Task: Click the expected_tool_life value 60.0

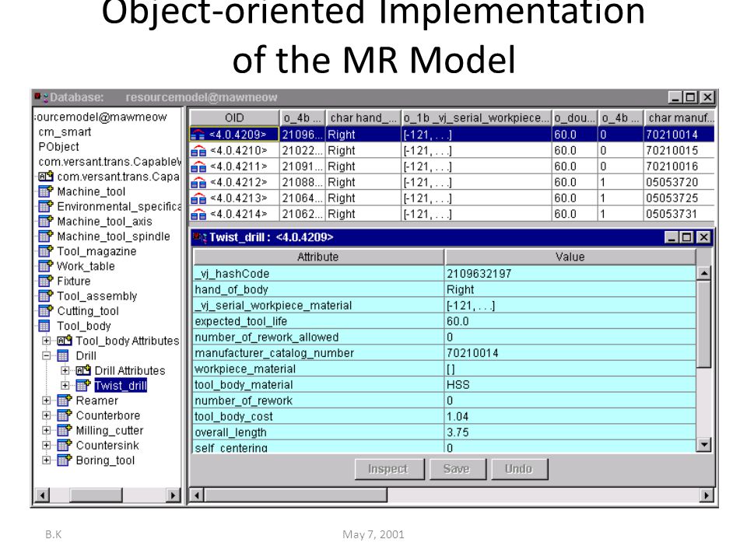Action: 458,321
